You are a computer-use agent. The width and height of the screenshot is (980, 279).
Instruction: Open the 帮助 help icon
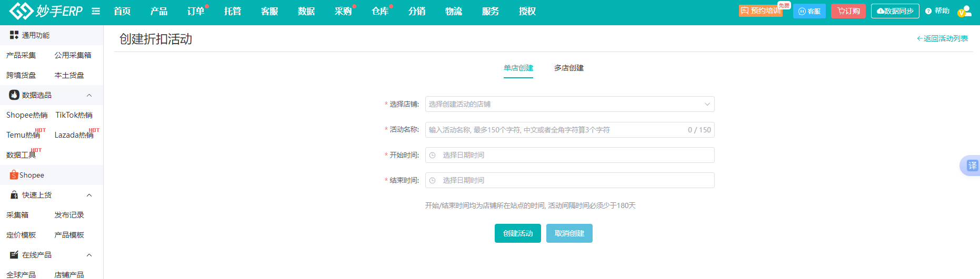pyautogui.click(x=937, y=11)
